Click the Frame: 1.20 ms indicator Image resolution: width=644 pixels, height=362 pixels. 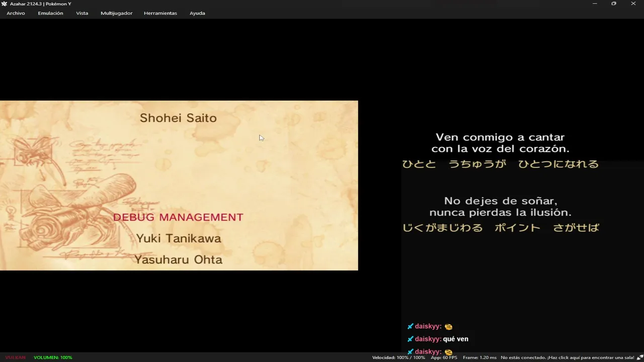pos(479,357)
